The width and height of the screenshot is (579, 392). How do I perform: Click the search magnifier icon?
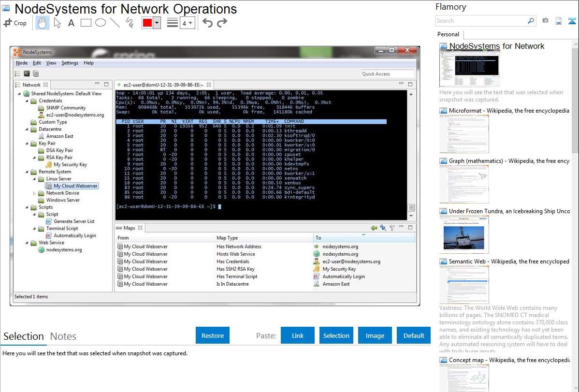pos(531,21)
